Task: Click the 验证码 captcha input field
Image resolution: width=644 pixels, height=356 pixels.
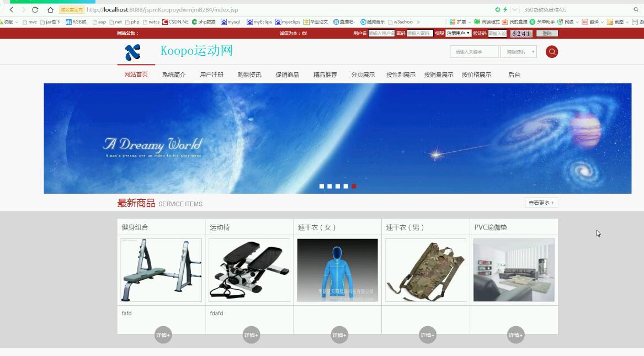Action: (x=497, y=33)
